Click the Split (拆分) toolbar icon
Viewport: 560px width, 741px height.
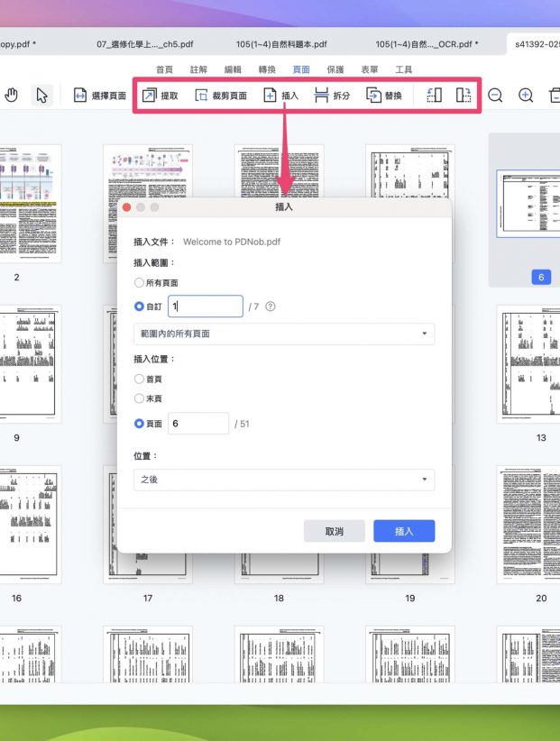click(321, 96)
